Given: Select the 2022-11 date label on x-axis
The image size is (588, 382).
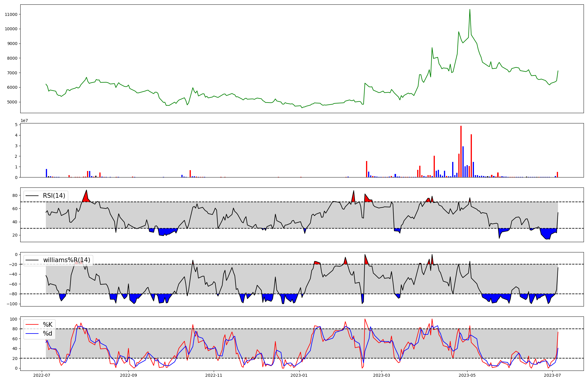Looking at the screenshot, I should 214,375.
